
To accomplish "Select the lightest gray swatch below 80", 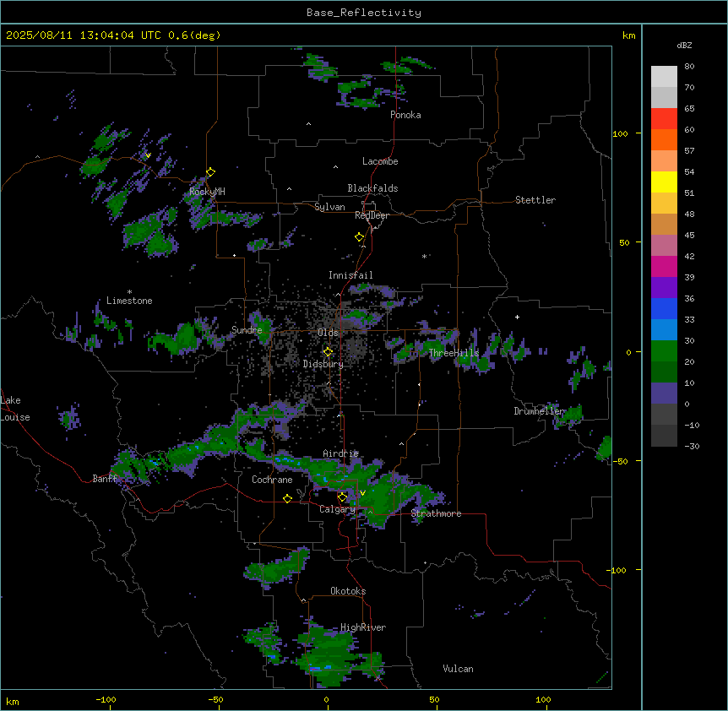I will (664, 77).
